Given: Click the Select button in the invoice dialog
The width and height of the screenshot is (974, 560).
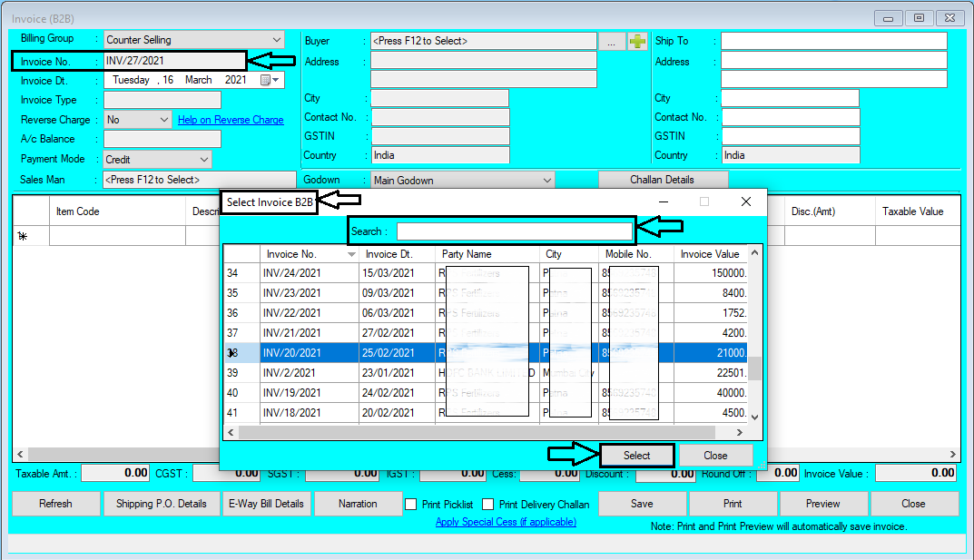Looking at the screenshot, I should pyautogui.click(x=636, y=455).
